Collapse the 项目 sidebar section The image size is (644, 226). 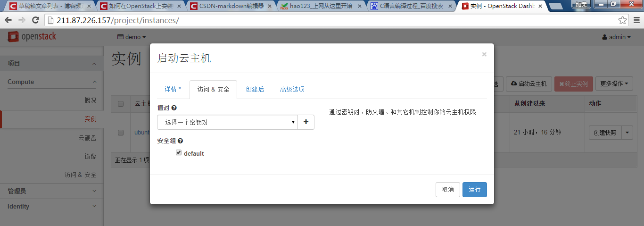[x=52, y=63]
